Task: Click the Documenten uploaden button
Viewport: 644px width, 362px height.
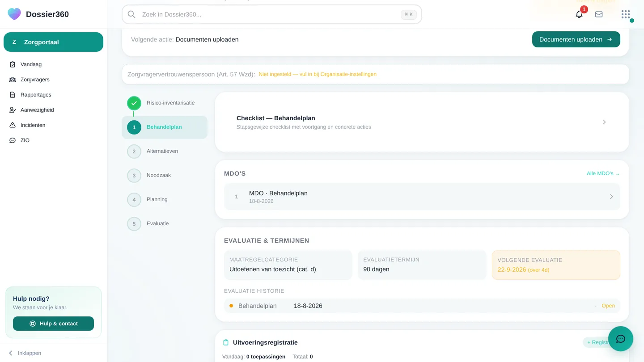Action: point(576,39)
